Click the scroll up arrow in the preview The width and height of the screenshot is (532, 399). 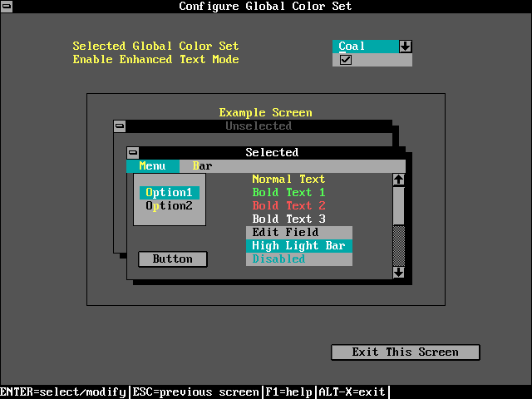398,180
